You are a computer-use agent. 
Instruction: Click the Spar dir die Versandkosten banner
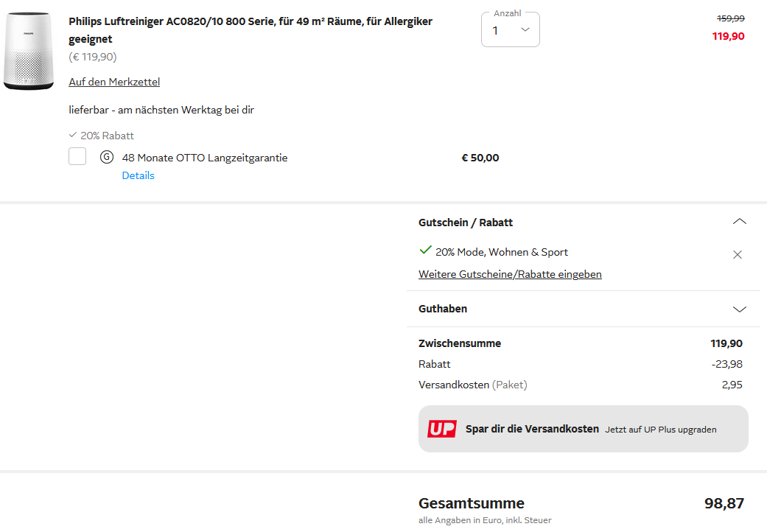tap(583, 429)
